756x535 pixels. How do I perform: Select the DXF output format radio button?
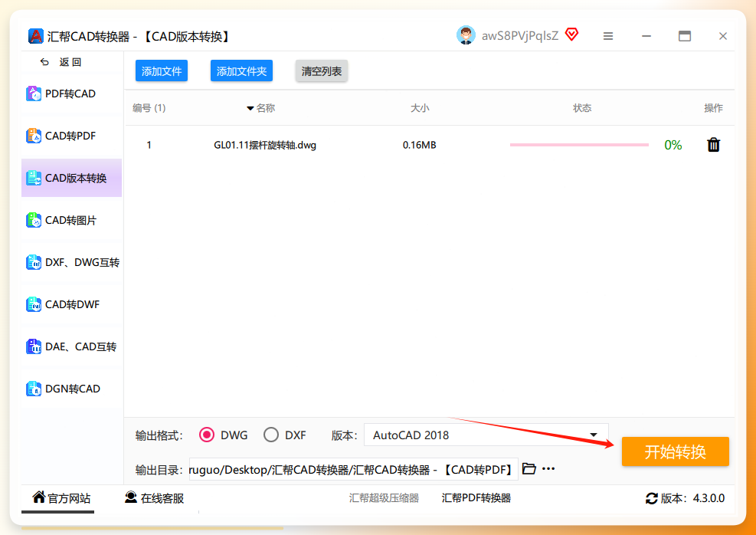click(x=271, y=435)
